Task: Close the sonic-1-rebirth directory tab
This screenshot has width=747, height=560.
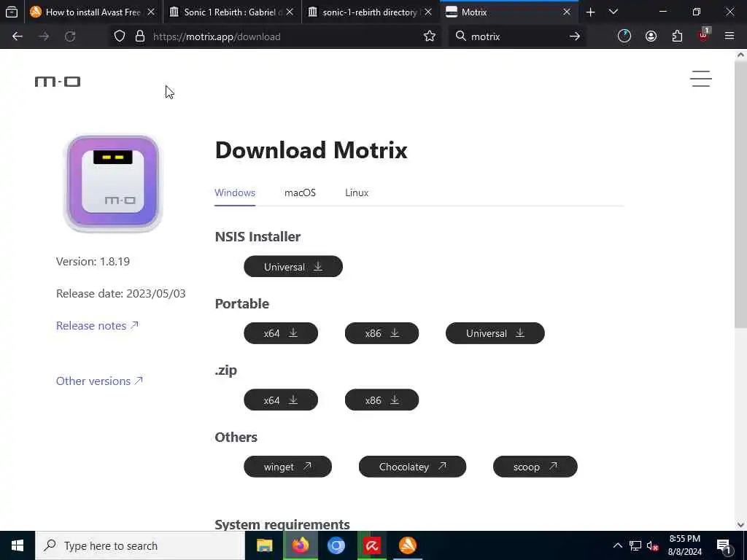Action: tap(428, 12)
